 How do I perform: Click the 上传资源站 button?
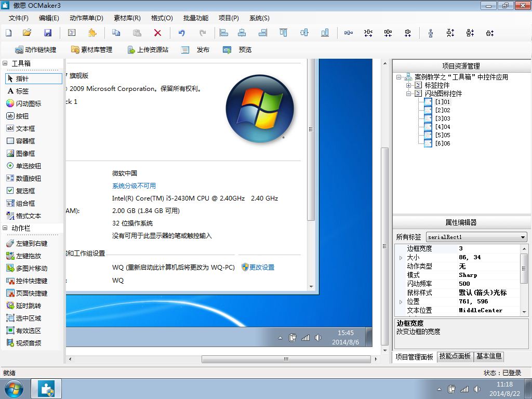[x=148, y=49]
